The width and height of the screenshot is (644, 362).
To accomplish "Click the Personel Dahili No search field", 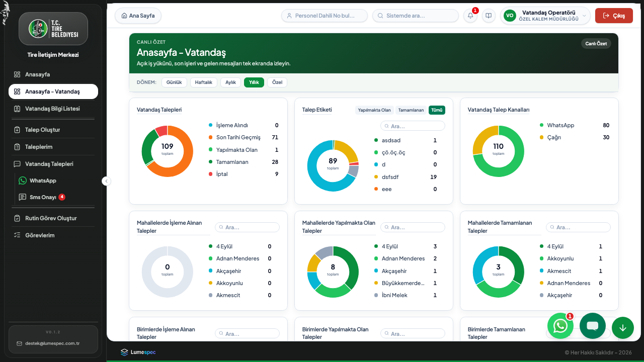I will 325,16.
